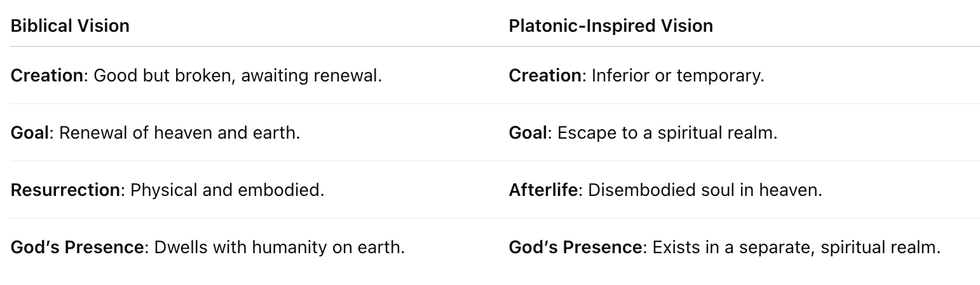This screenshot has height=285, width=980.
Task: Select the bold word Afterlife
Action: click(544, 190)
